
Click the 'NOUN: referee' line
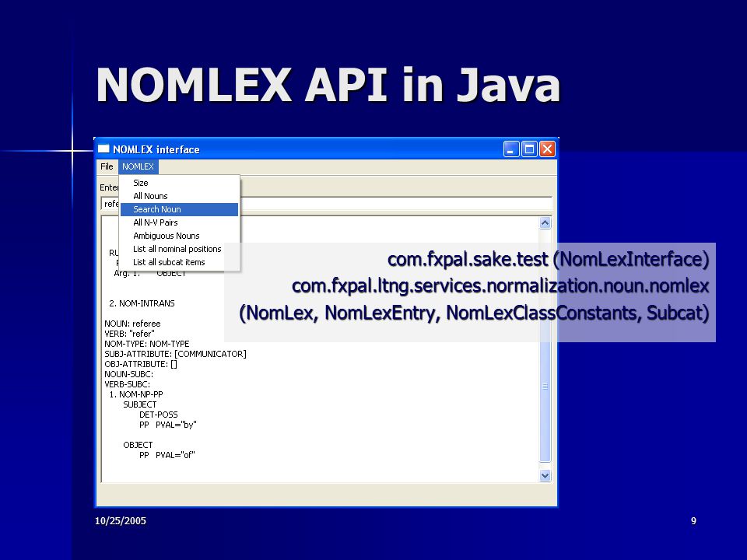132,324
